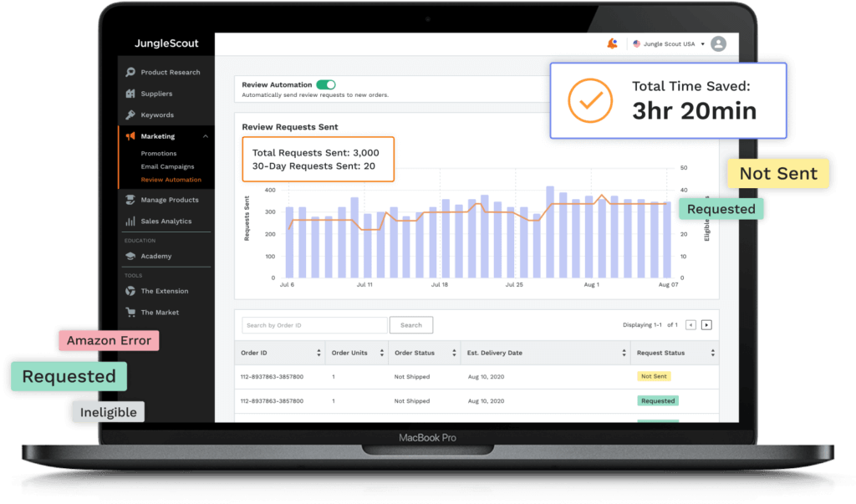Click Total Requests Sent: 3,000 text
Viewport: 856px width, 504px height.
point(315,153)
